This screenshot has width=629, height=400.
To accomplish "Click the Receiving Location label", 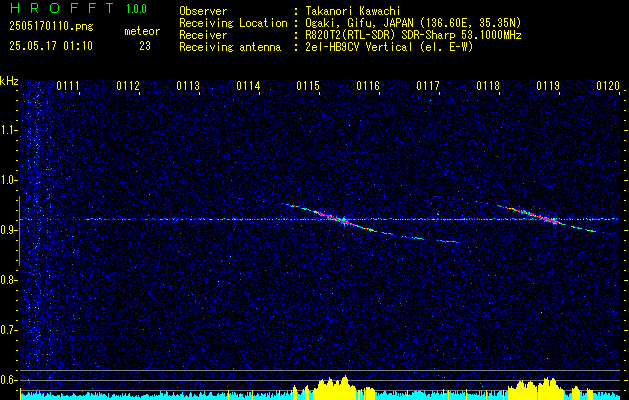I will [x=233, y=23].
